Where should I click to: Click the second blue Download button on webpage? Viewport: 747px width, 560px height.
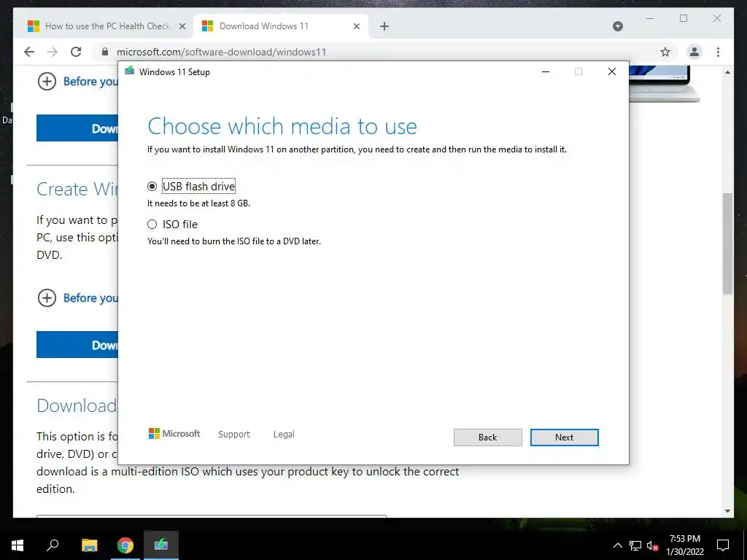click(77, 345)
